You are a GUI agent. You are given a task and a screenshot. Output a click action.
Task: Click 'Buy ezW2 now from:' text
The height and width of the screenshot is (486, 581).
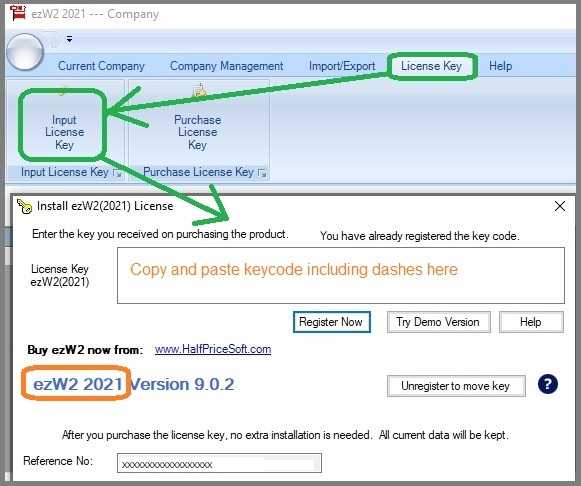[x=85, y=350]
